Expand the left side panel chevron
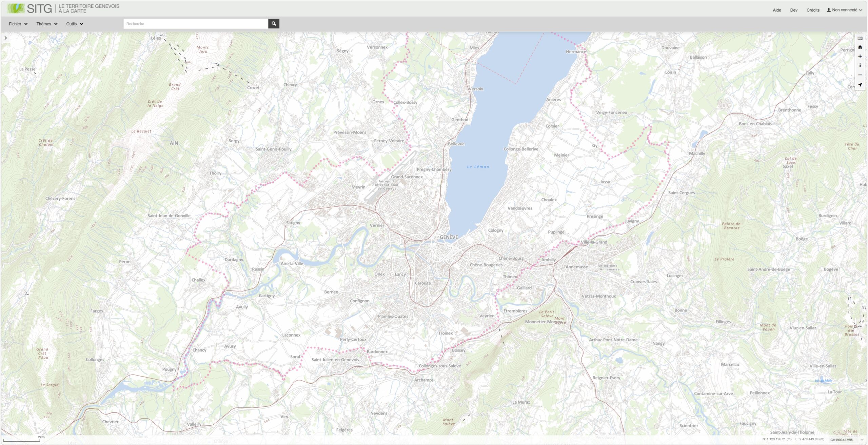Screen dimensions: 868x445 pyautogui.click(x=5, y=38)
